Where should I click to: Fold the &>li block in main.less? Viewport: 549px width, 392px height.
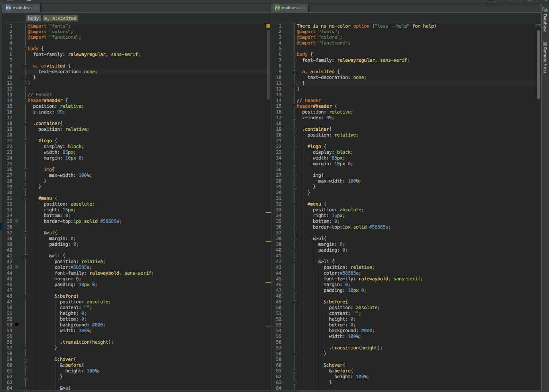pos(25,256)
